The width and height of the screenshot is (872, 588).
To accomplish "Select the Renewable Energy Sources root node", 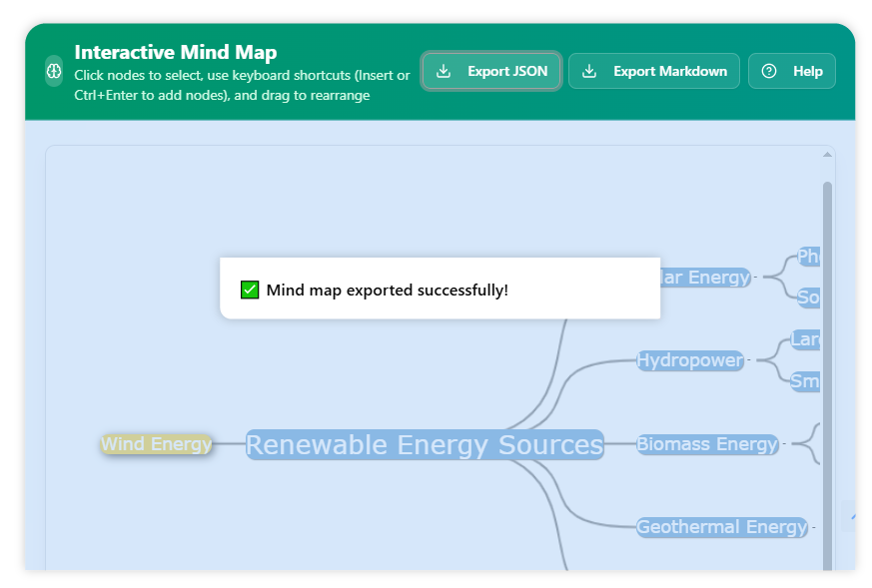I will [x=424, y=444].
